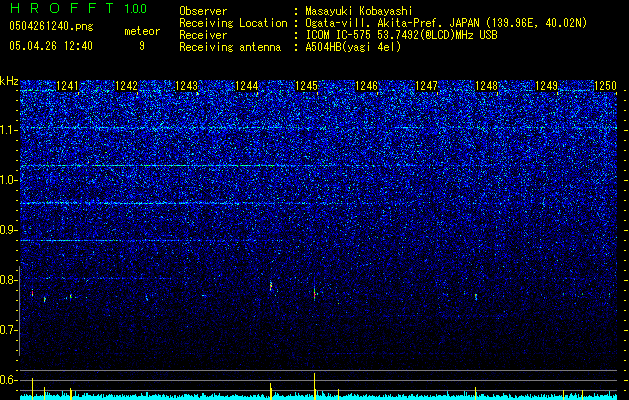
Task: Click the kHz axis unit label
Action: pyautogui.click(x=9, y=81)
